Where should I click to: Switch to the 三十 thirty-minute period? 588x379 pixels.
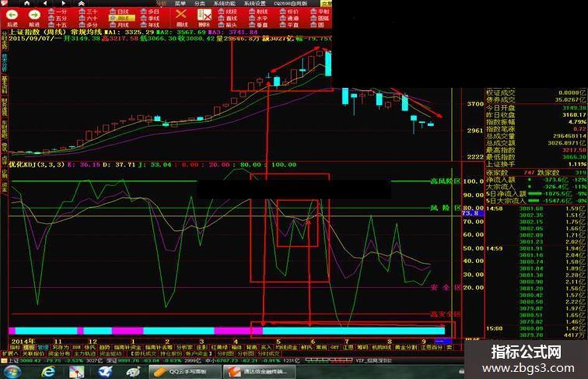pos(88,12)
